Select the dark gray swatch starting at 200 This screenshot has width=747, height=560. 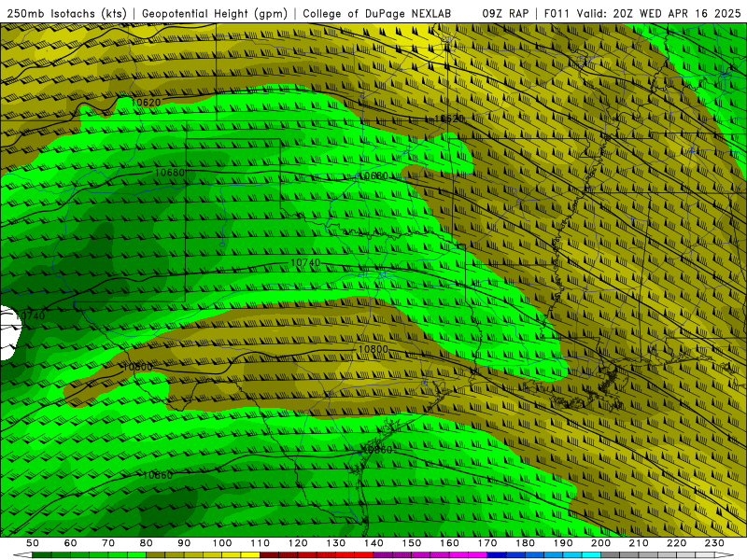611,555
